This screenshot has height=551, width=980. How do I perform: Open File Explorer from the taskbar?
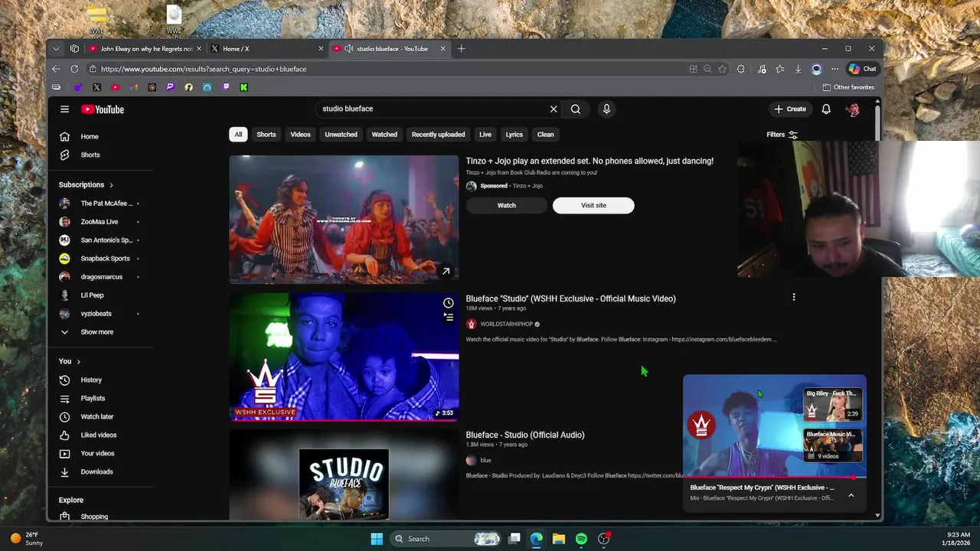559,539
